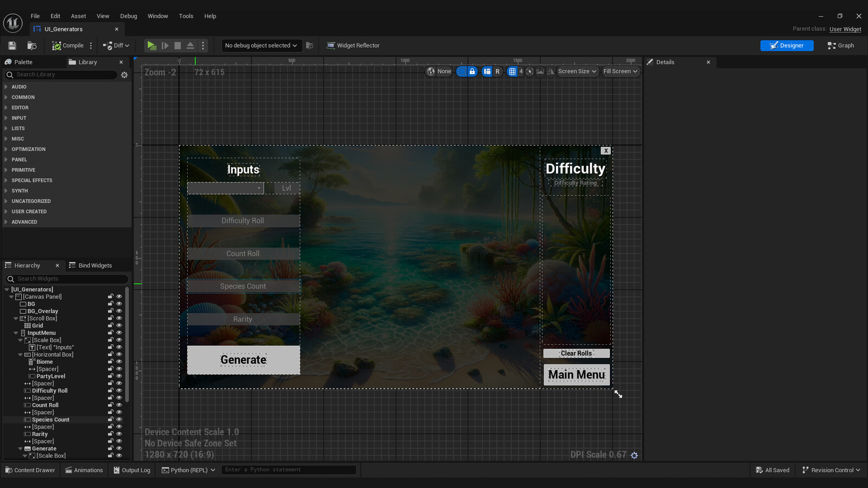The image size is (868, 488).
Task: Click the Eject button in toolbar
Action: 190,46
